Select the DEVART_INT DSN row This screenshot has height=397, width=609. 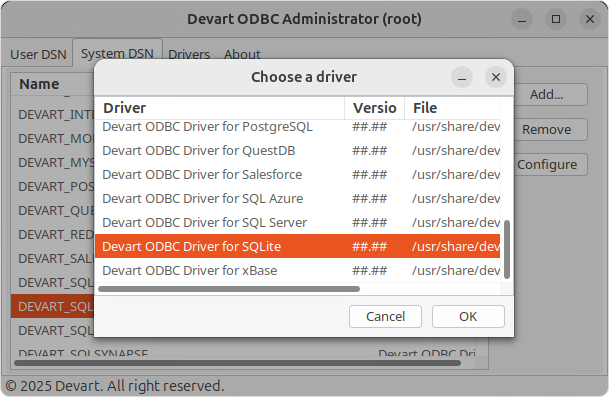pyautogui.click(x=53, y=115)
